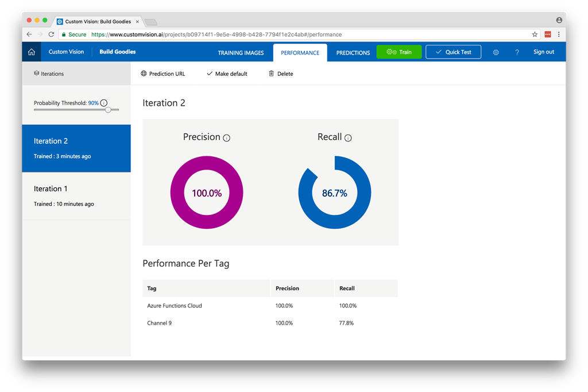588x392 pixels.
Task: Click the Channel 9 tag row
Action: click(x=270, y=323)
